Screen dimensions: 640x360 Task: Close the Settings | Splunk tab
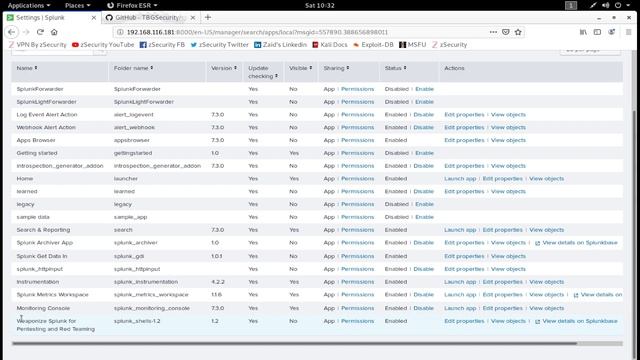(x=93, y=18)
